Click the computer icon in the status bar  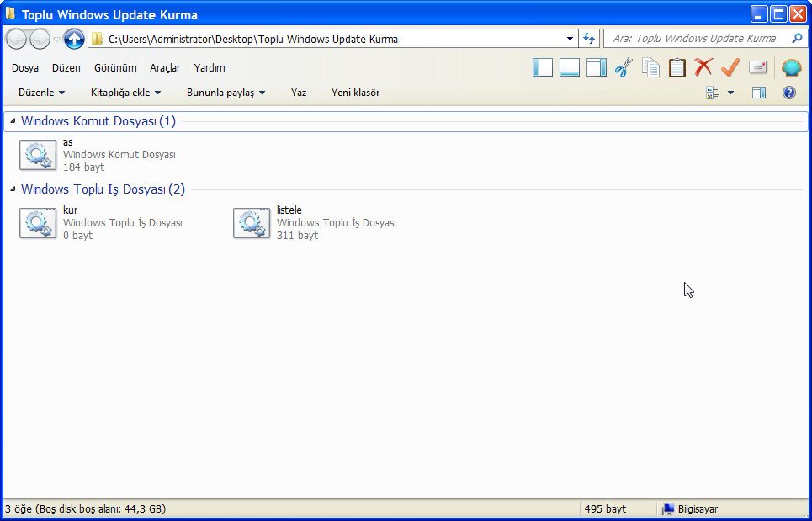pos(669,509)
